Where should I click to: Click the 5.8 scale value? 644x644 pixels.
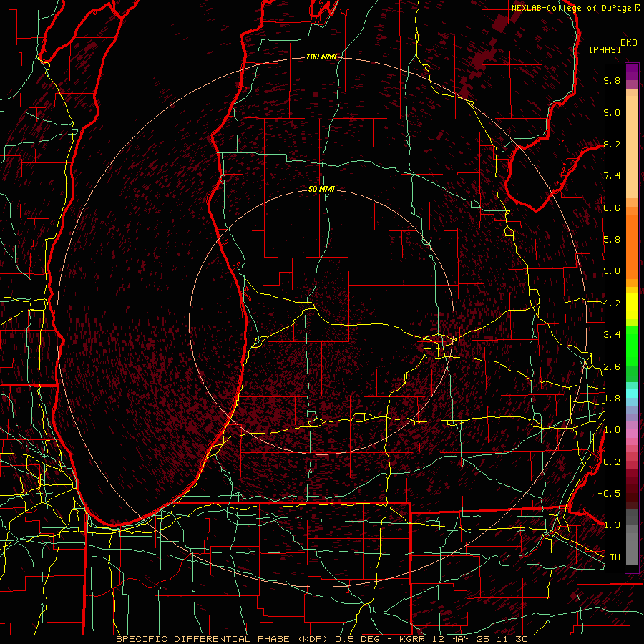[612, 240]
